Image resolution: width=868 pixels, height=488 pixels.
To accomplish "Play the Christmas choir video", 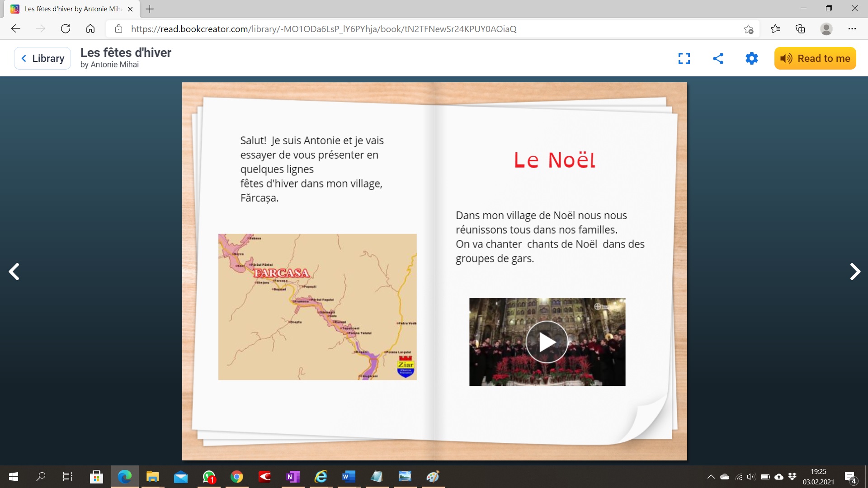I will coord(547,342).
